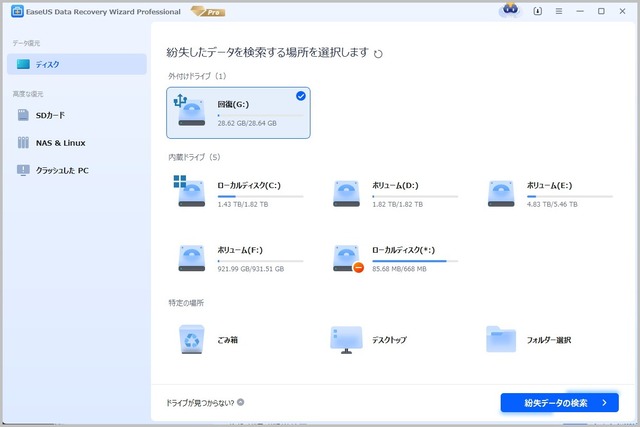Click the ローカルディスク(*:) usage bar
The width and height of the screenshot is (640, 427).
(415, 261)
